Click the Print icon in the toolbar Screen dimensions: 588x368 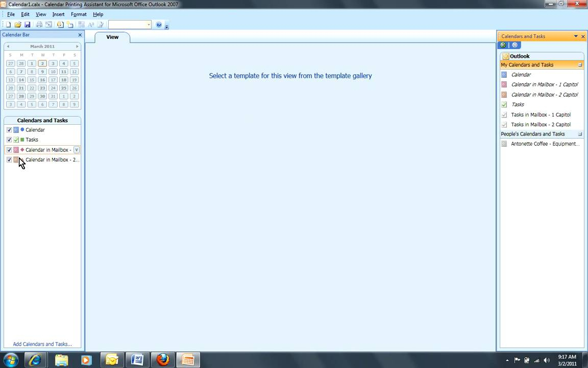tap(39, 25)
